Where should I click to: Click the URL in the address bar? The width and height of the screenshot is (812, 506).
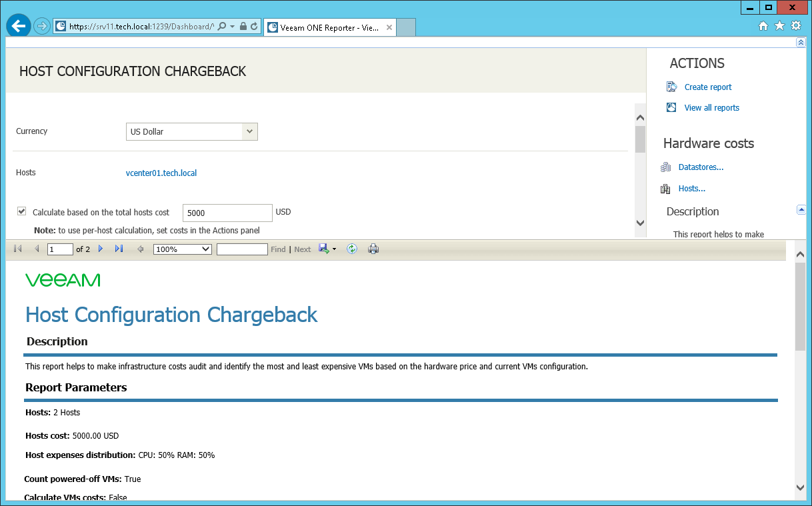[x=141, y=27]
